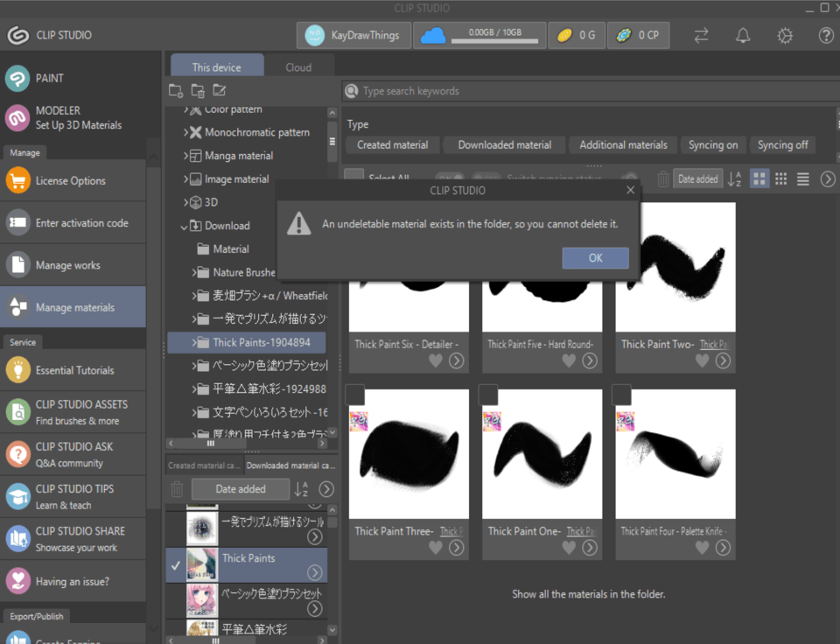Expand the Thick Paints-1904894 folder
The width and height of the screenshot is (840, 644).
click(x=194, y=342)
